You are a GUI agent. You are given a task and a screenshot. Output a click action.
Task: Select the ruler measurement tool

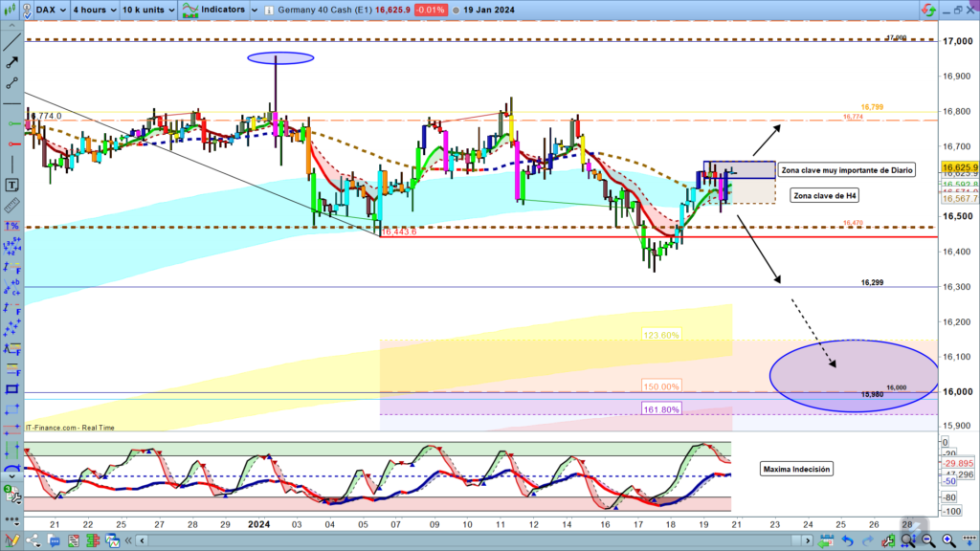pos(12,206)
